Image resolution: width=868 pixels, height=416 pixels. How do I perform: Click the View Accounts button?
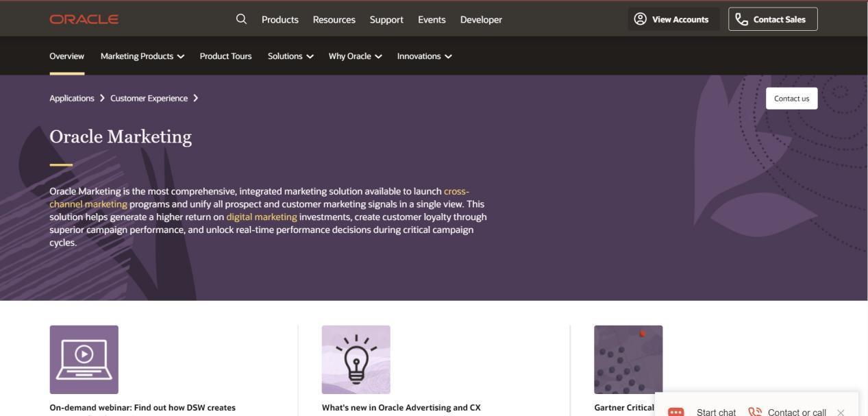tap(673, 19)
